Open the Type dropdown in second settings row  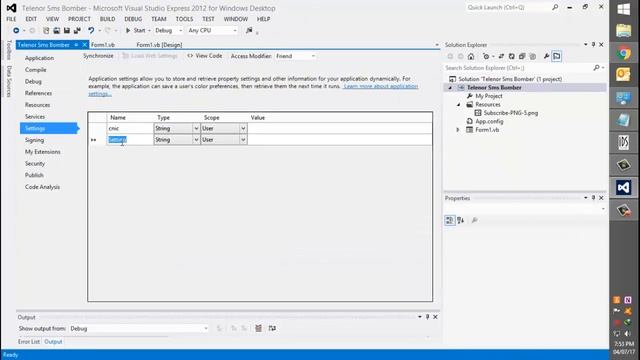(x=196, y=140)
